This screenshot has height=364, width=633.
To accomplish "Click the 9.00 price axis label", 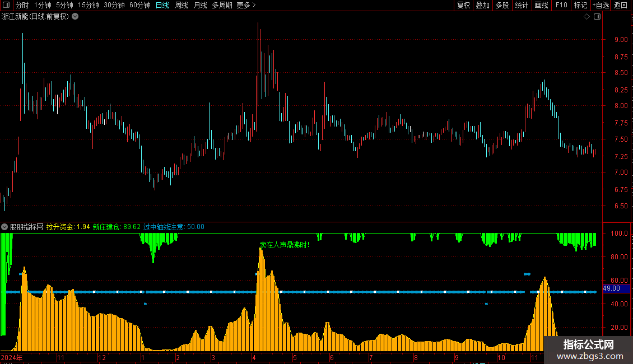I will point(621,40).
